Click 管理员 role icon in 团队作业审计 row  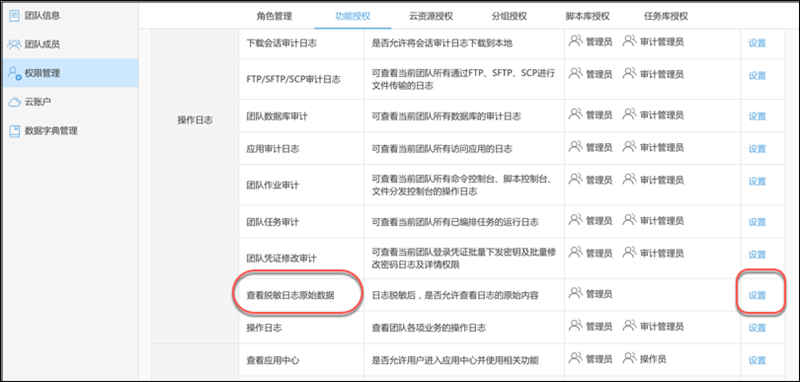pyautogui.click(x=576, y=178)
